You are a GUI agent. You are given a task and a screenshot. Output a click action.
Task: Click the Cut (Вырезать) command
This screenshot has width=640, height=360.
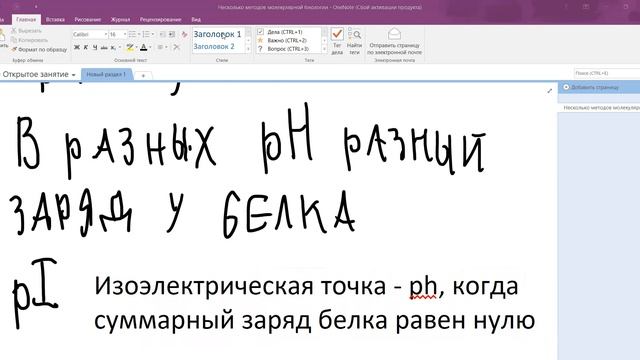pos(26,31)
